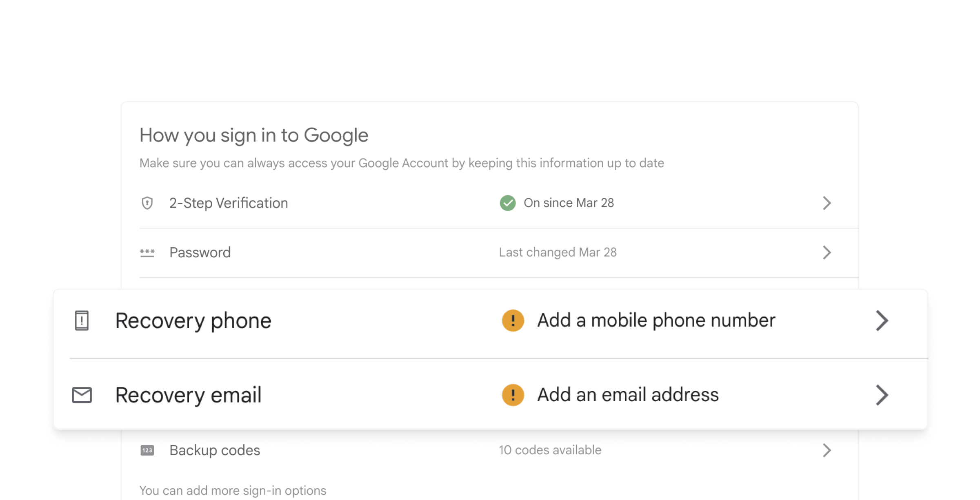Click the green checkmark status icon
The image size is (980, 500).
(x=507, y=203)
